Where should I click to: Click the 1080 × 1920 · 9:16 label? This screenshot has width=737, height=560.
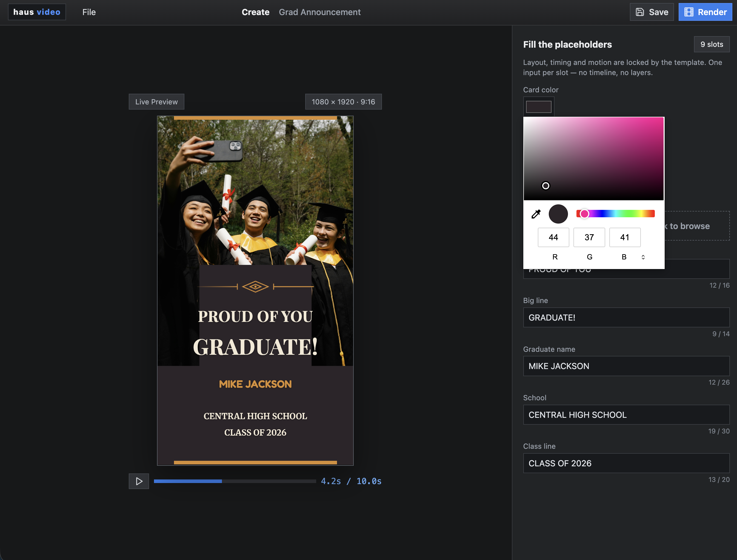pyautogui.click(x=343, y=102)
